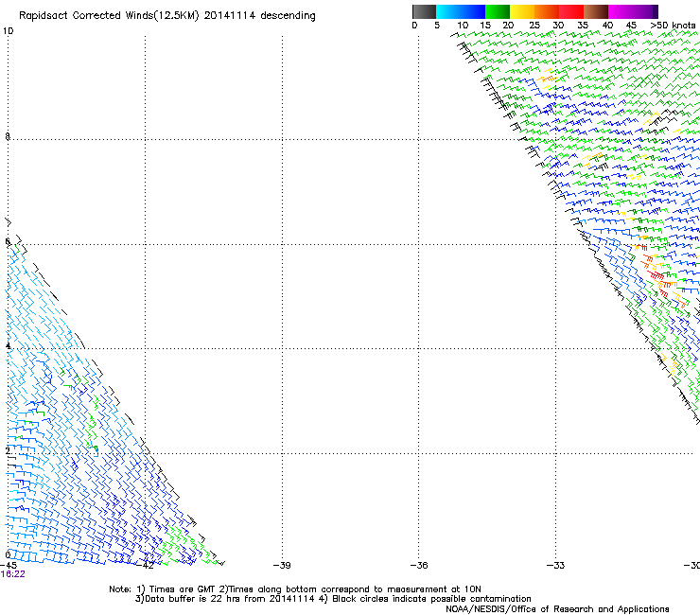Screen dimensions: 700x615
Task: Click the yellow 20-25 knots color swatch
Action: [x=522, y=11]
